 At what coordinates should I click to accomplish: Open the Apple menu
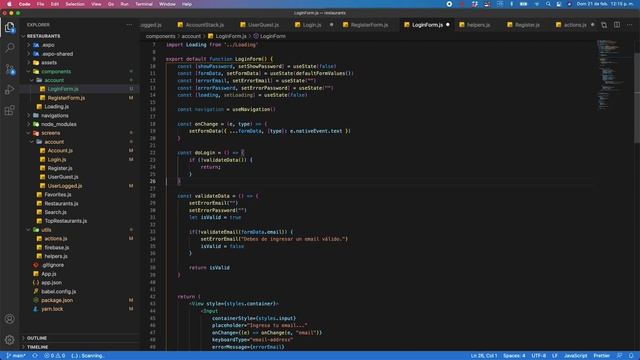pos(9,4)
